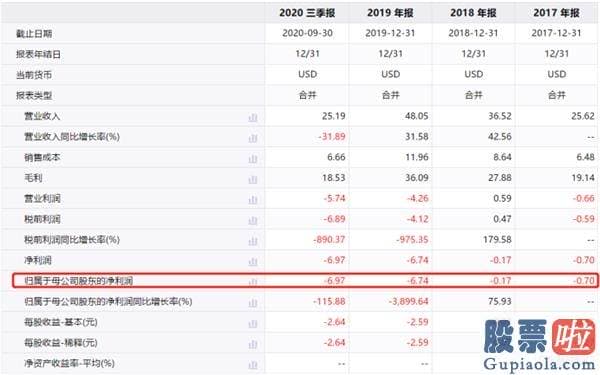The image size is (600, 375).
Task: Open chart icon for 税前利润 row
Action: (253, 220)
